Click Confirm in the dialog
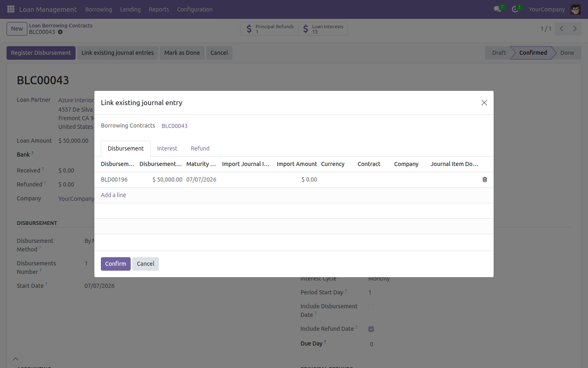Screen dimensions: 588x368 click(116, 264)
